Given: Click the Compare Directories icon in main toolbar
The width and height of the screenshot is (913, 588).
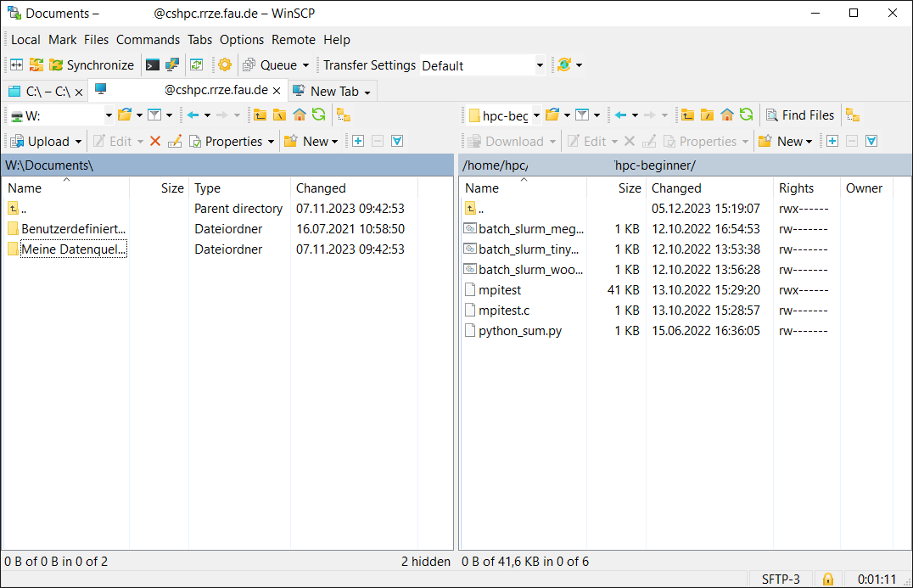Looking at the screenshot, I should tap(17, 64).
